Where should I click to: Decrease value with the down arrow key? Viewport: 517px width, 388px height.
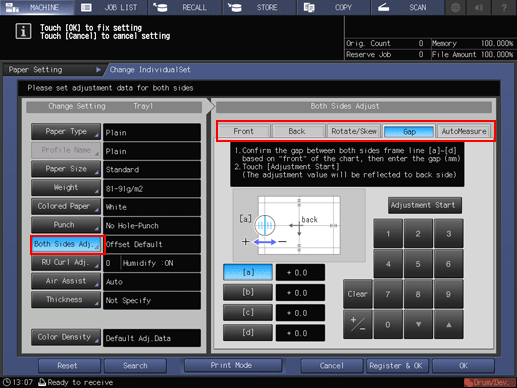coord(418,324)
